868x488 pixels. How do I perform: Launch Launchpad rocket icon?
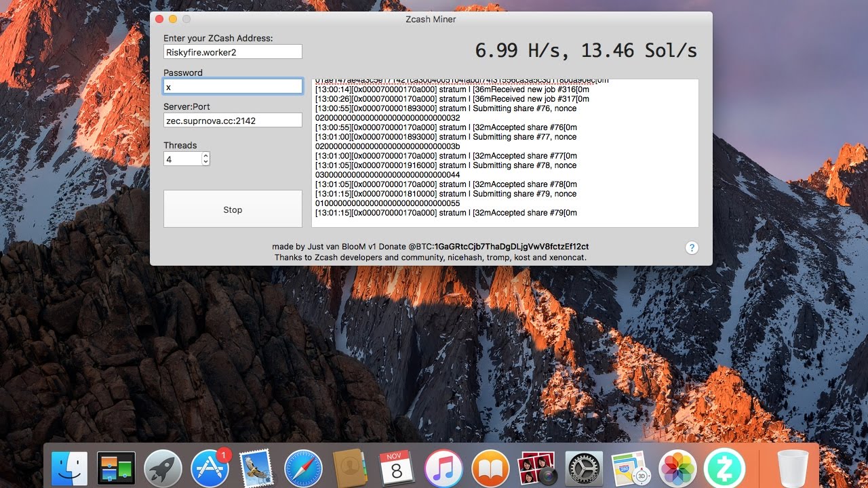pos(163,468)
